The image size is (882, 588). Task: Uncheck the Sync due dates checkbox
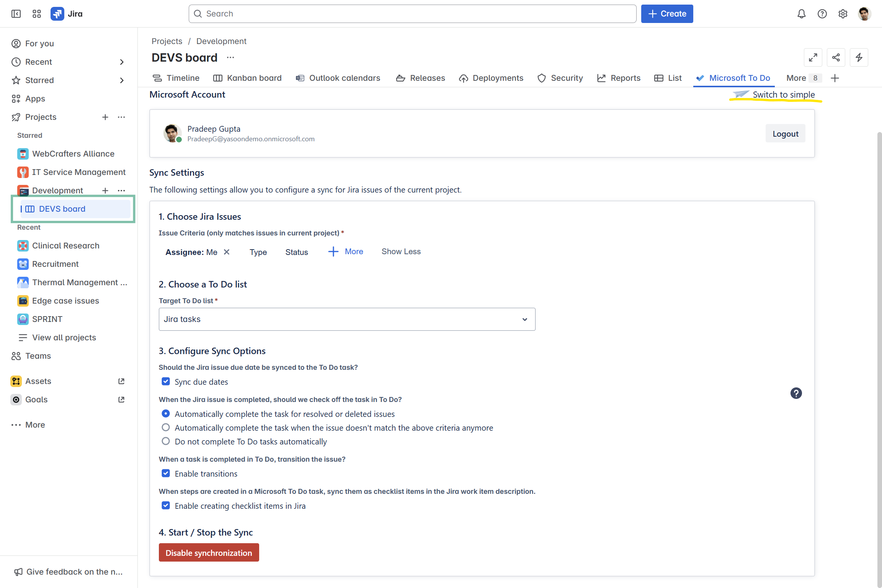(x=166, y=381)
